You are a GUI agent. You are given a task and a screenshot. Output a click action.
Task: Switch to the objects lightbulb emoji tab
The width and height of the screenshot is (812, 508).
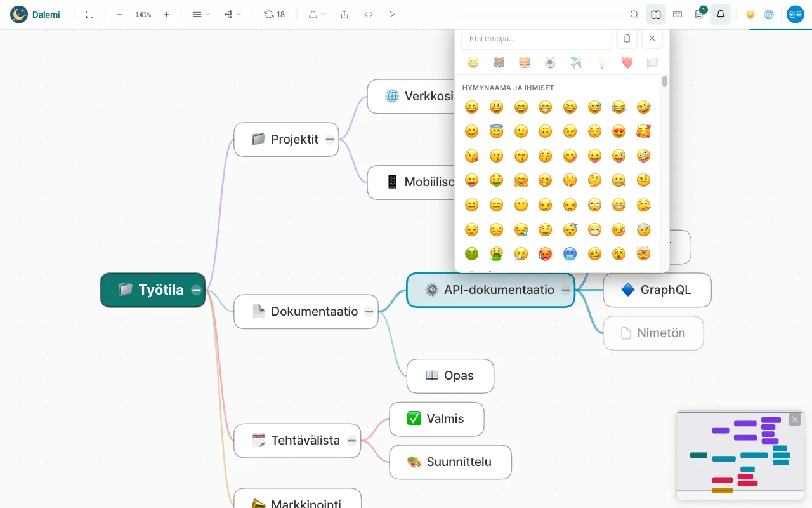point(601,62)
